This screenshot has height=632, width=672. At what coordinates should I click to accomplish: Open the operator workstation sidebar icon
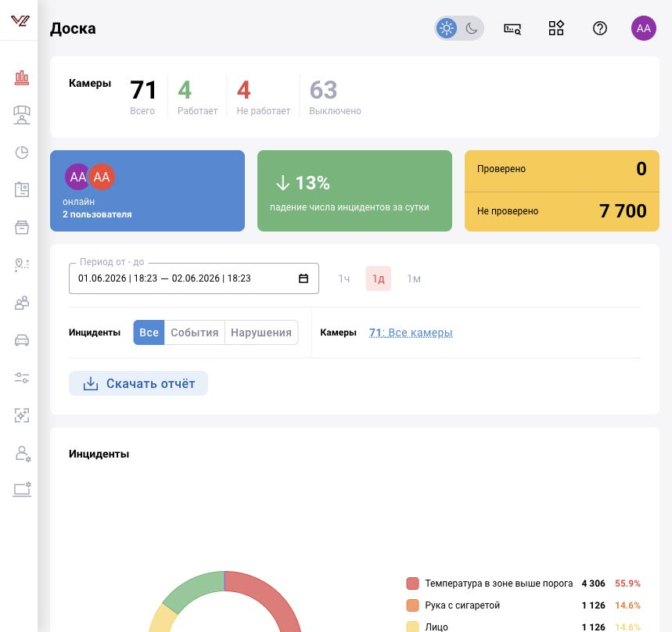click(x=22, y=115)
